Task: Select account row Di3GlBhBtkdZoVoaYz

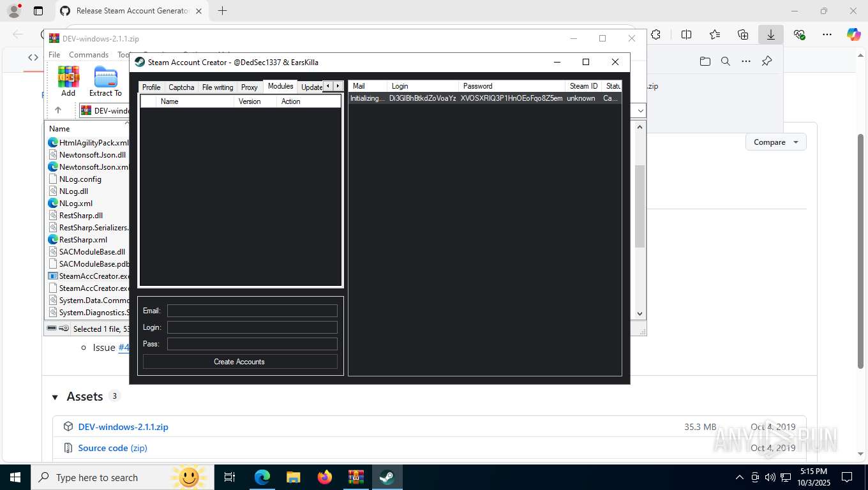Action: tap(484, 98)
